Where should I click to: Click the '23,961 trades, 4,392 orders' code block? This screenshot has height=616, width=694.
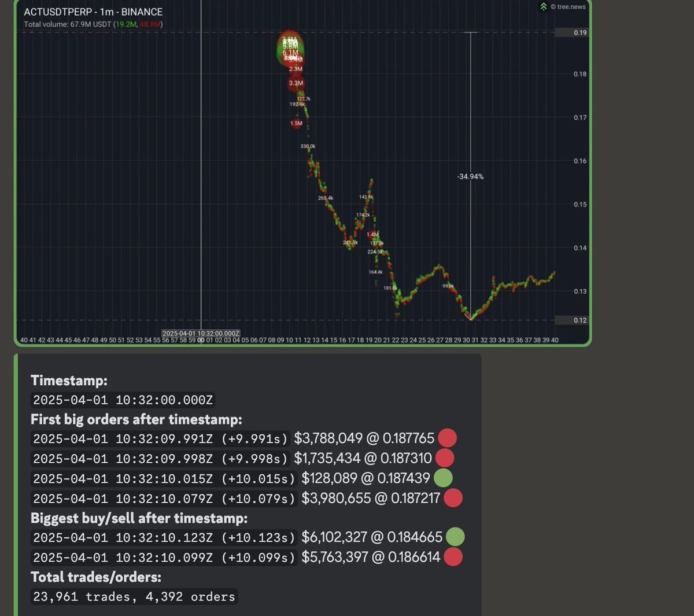[x=134, y=596]
